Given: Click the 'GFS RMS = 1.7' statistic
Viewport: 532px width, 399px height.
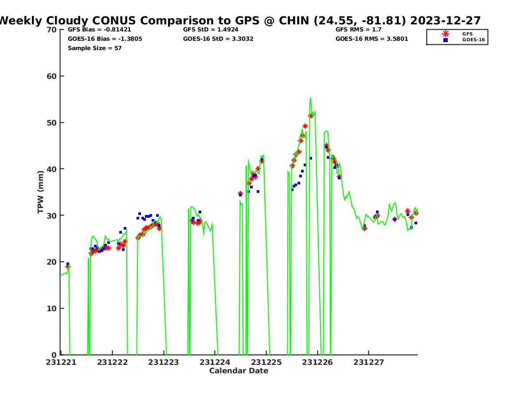Looking at the screenshot, I should point(358,30).
